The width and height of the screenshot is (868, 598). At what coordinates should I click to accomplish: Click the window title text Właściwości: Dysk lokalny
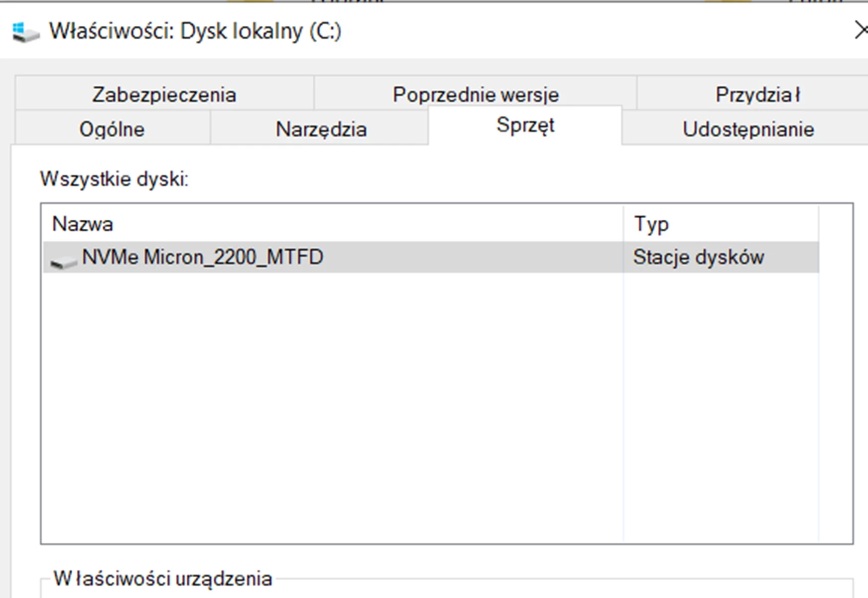coord(195,31)
